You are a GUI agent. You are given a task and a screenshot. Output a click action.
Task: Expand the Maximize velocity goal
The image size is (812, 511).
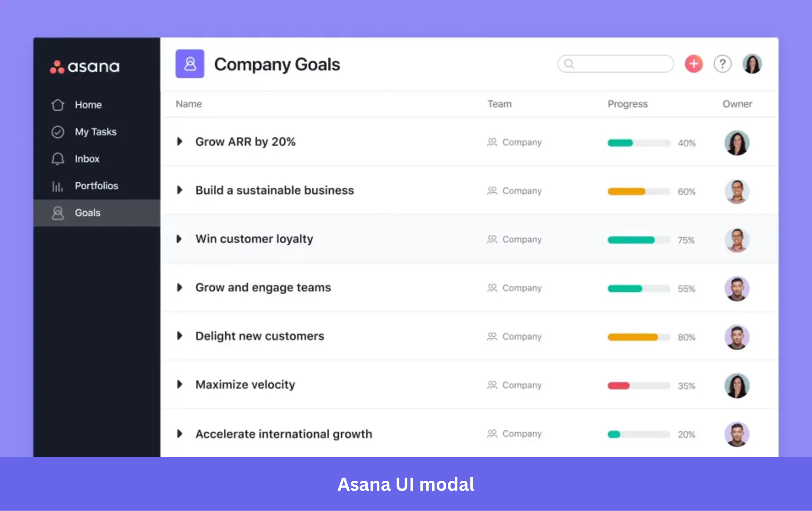pos(180,384)
